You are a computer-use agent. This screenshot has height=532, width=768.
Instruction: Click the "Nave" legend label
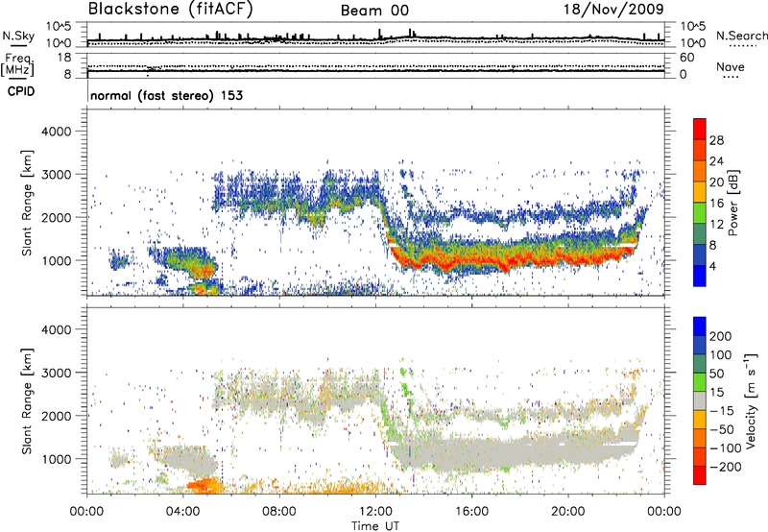(x=731, y=66)
